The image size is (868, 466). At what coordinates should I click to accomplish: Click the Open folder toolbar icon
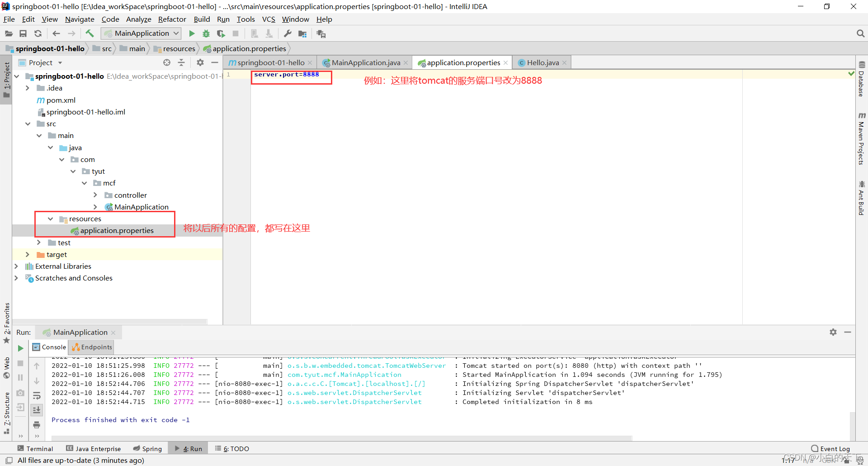click(x=9, y=33)
